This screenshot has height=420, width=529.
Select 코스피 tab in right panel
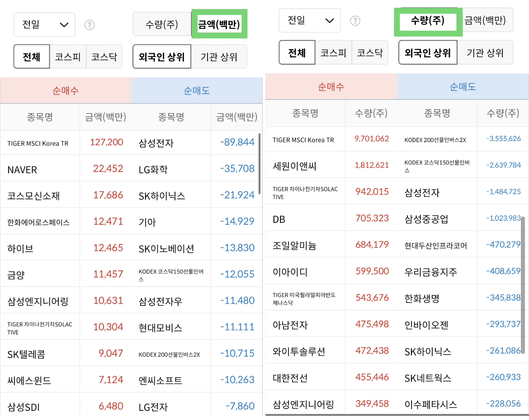pyautogui.click(x=333, y=52)
